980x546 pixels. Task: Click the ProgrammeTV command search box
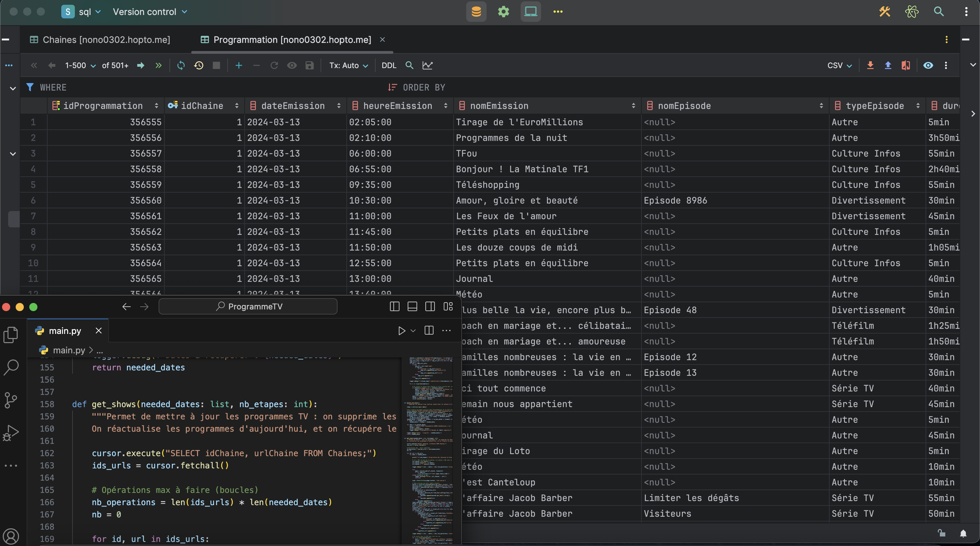248,307
